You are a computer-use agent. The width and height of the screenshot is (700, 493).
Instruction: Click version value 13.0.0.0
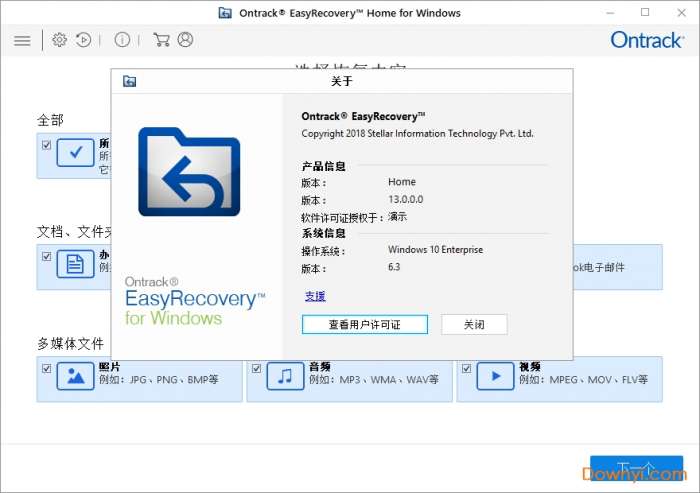[x=405, y=200]
